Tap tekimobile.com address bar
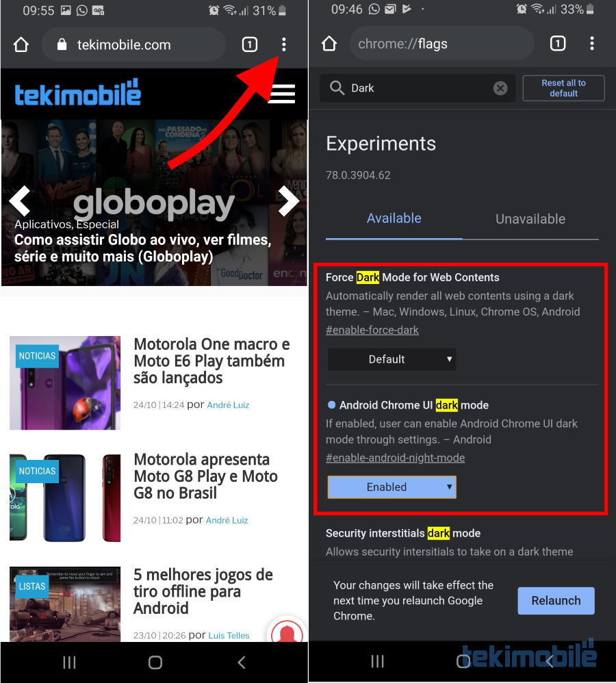 click(133, 44)
